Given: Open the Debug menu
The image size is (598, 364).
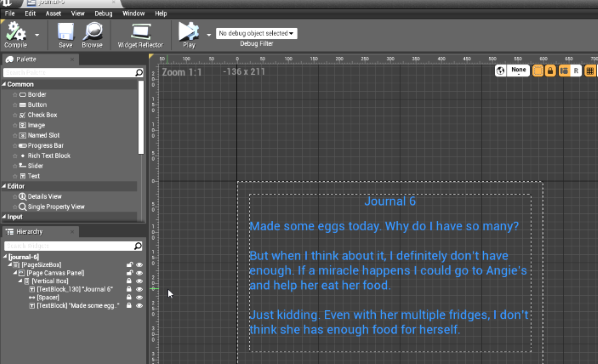Looking at the screenshot, I should point(103,14).
